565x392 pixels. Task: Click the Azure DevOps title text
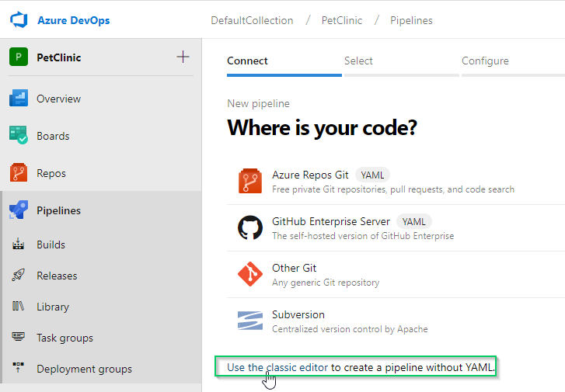[x=73, y=20]
